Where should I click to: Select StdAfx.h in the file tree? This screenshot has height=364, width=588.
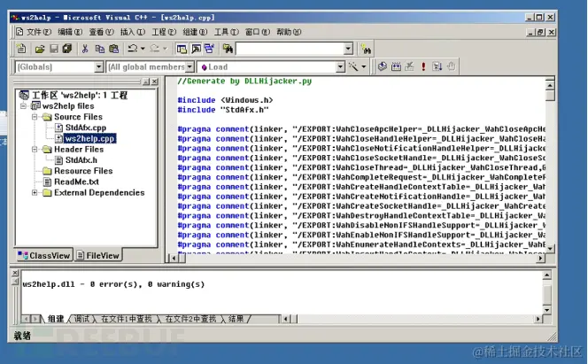point(81,160)
